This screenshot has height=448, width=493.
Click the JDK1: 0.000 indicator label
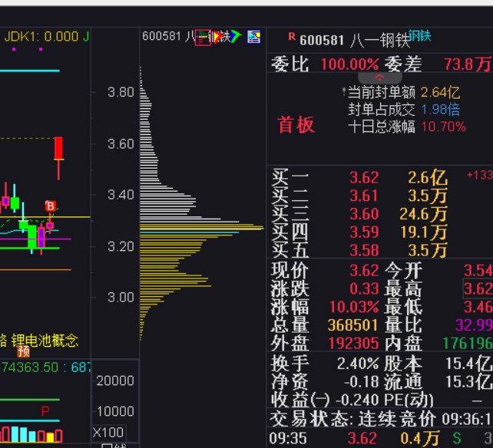coord(41,37)
